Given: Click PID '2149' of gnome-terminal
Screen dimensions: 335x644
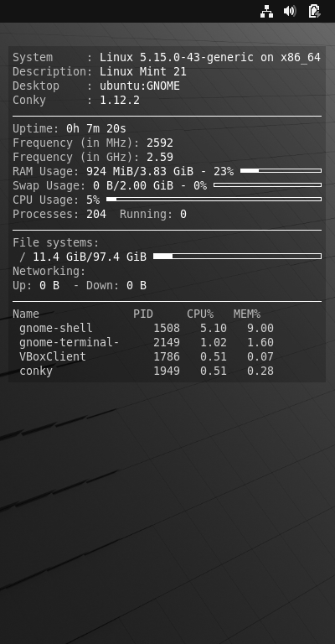Looking at the screenshot, I should coord(167,342).
